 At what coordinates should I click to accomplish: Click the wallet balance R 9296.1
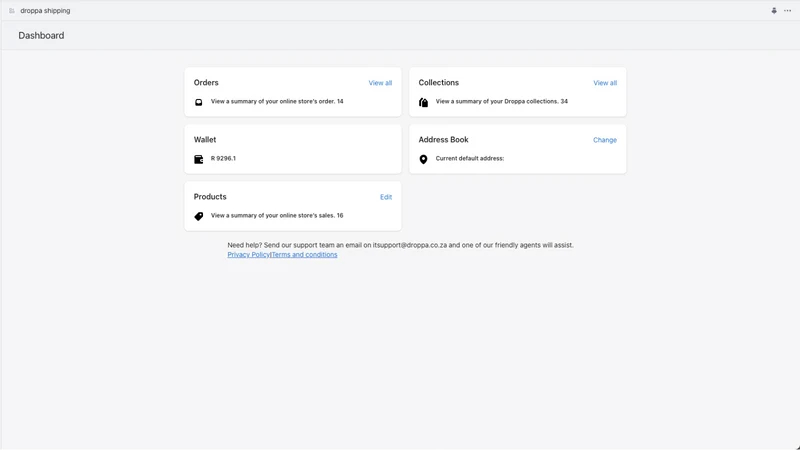[x=223, y=159]
